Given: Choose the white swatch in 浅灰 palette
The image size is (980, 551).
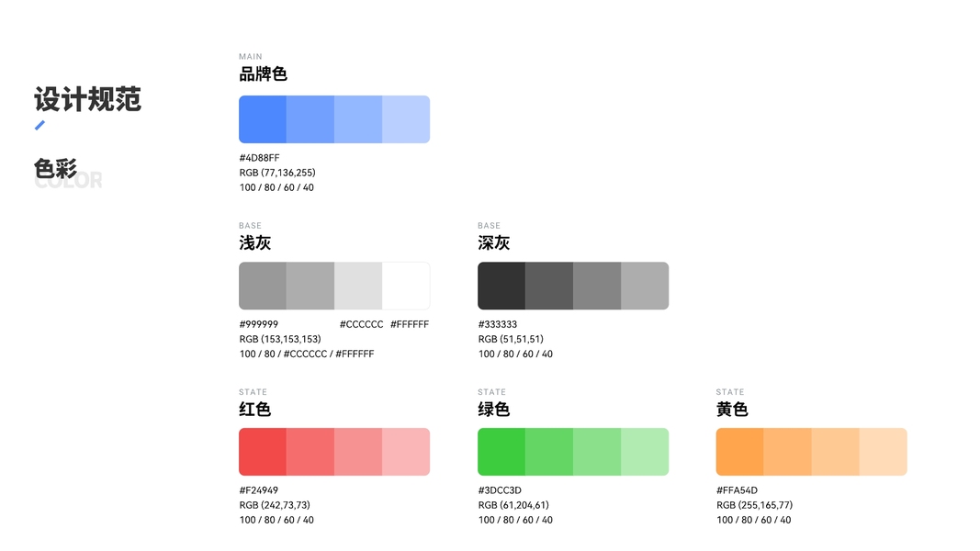Looking at the screenshot, I should click(x=406, y=286).
